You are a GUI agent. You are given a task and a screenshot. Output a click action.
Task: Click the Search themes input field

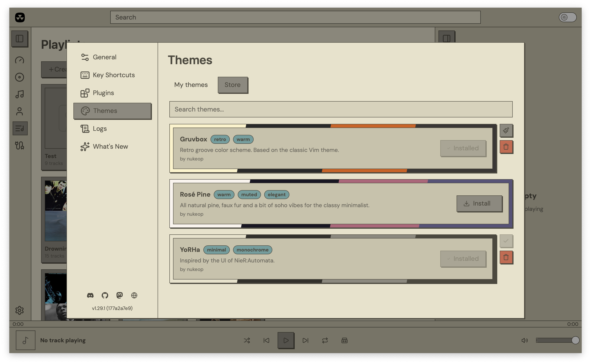[x=341, y=109]
